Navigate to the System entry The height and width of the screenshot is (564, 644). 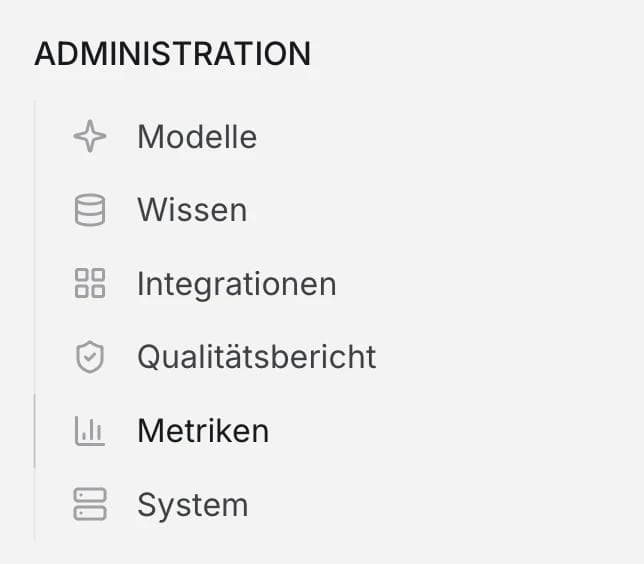pyautogui.click(x=192, y=505)
